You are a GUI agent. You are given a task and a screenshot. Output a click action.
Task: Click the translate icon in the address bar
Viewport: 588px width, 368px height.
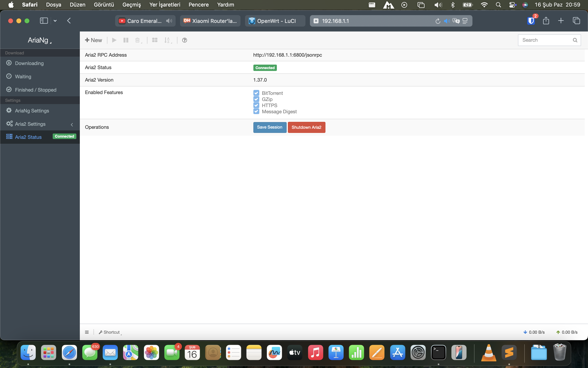pos(456,21)
